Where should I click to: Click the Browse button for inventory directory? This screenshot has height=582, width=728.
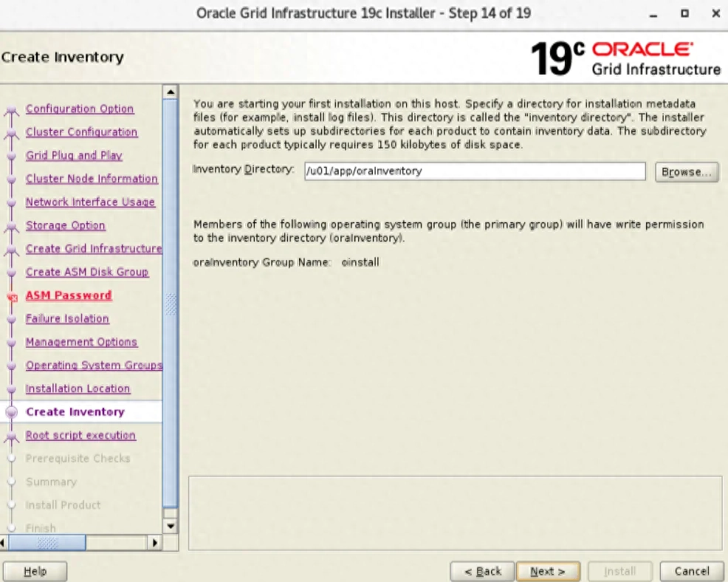(687, 171)
